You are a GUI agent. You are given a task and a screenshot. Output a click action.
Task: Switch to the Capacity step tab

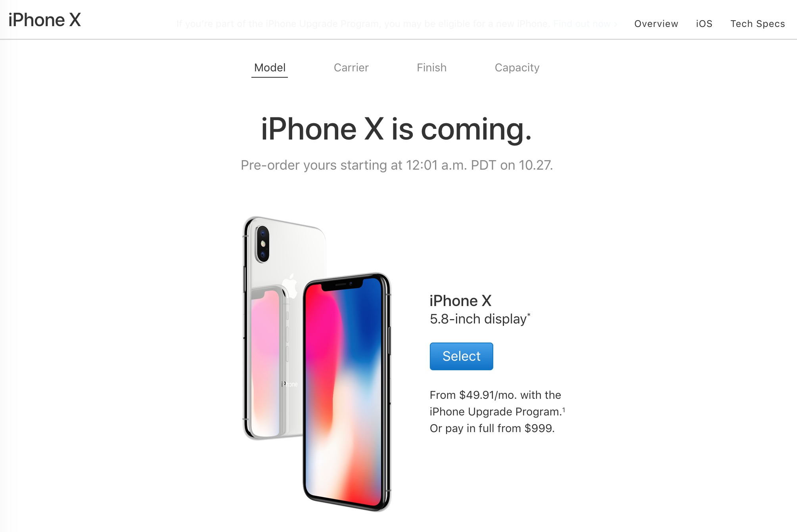(517, 68)
